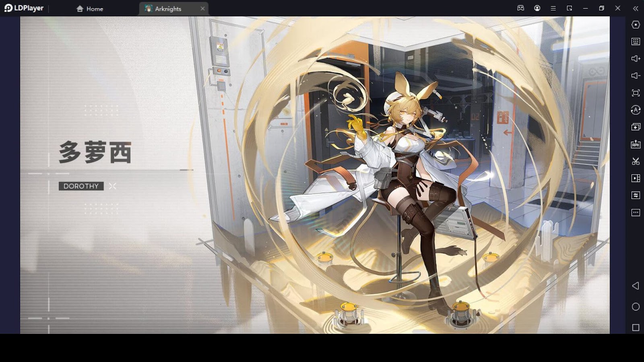Screen dimensions: 644x362
Task: Click the volume up icon
Action: coord(636,59)
